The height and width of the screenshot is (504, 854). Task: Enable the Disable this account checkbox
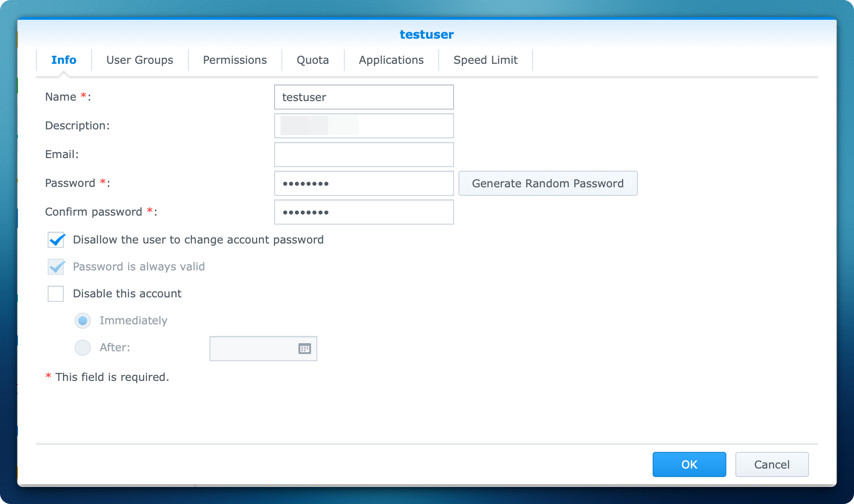point(56,294)
